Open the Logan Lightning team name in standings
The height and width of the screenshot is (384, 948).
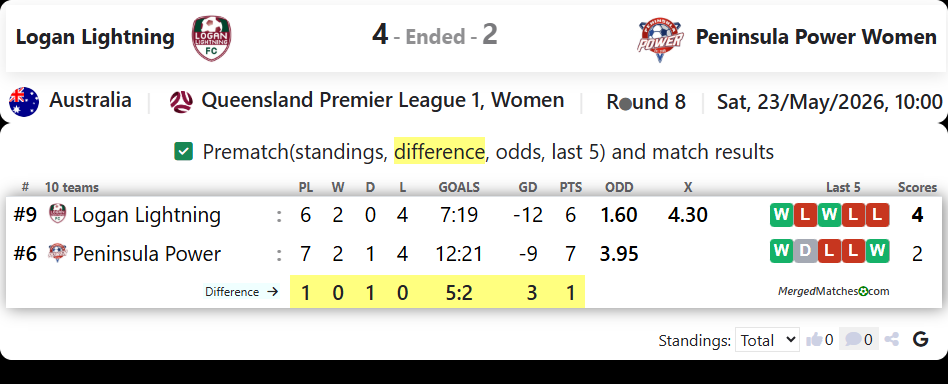pyautogui.click(x=146, y=215)
